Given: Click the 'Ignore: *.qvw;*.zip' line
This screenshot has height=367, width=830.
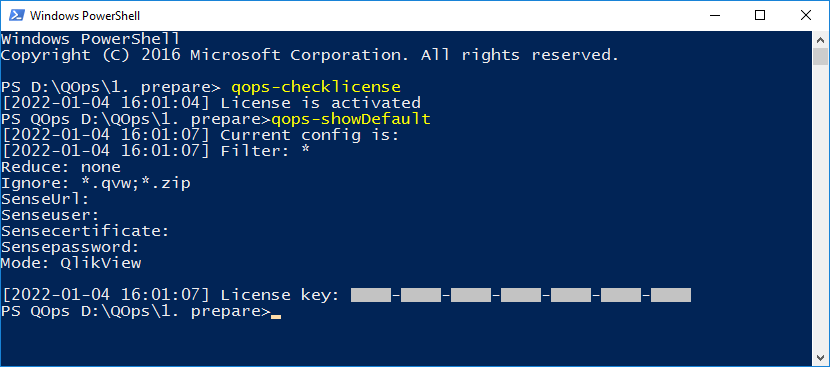Looking at the screenshot, I should tap(96, 183).
